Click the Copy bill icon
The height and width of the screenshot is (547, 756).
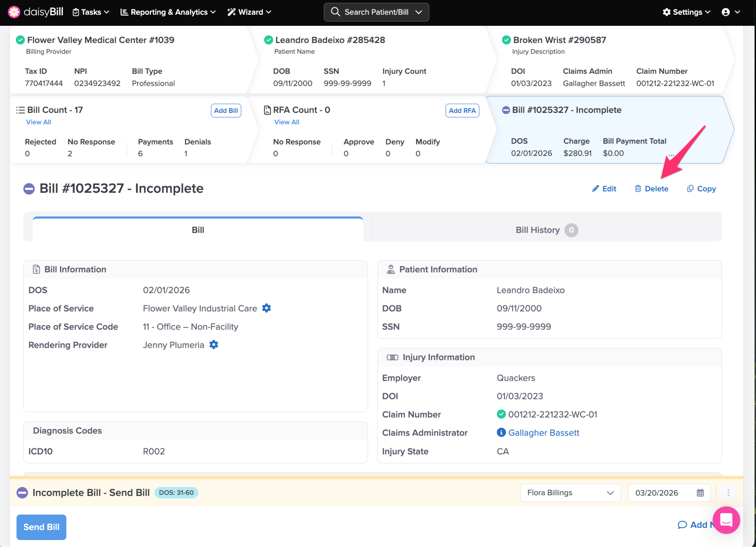click(690, 188)
